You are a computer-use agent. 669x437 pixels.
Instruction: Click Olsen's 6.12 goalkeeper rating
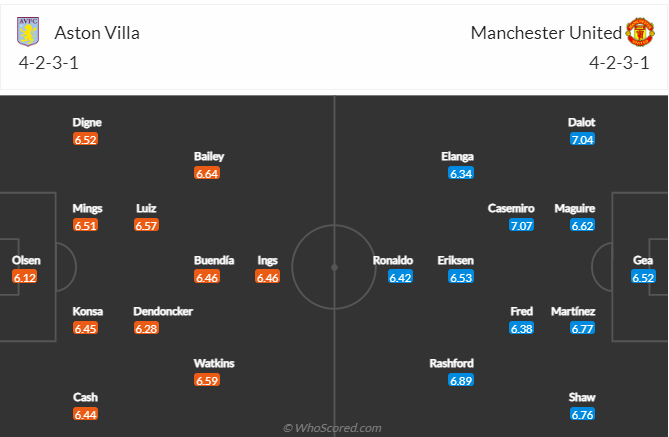pyautogui.click(x=25, y=277)
